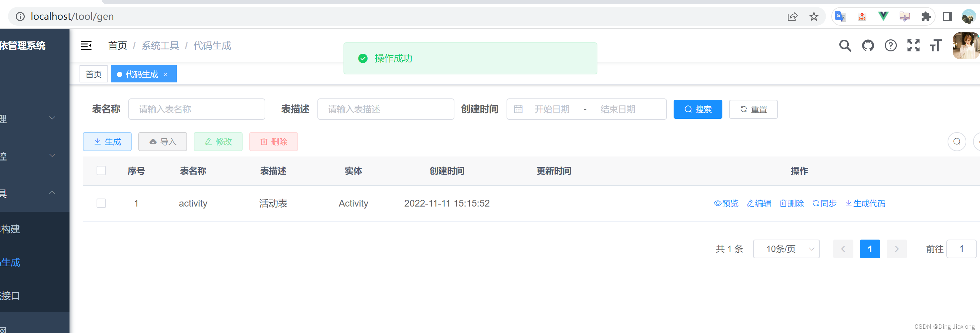Screen dimensions: 980x333
Task: Click the 活动表 description cell
Action: point(273,204)
